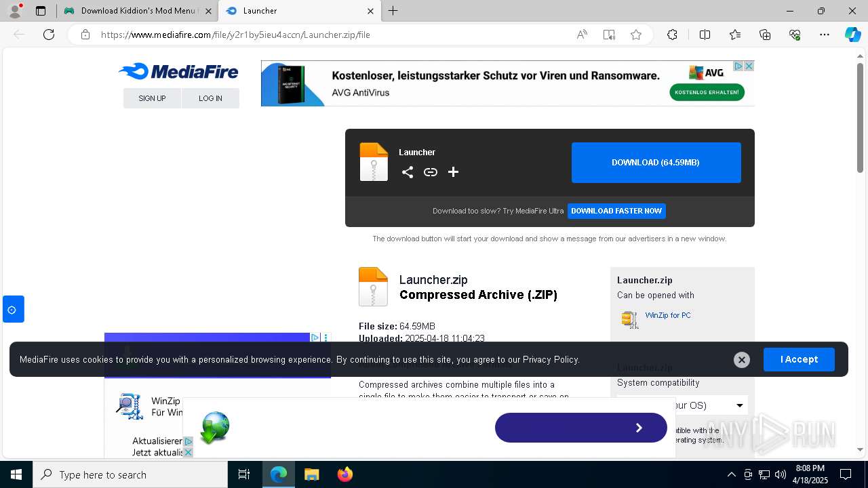The image size is (868, 488).
Task: Dismiss the cookie notice with round X
Action: 742,360
